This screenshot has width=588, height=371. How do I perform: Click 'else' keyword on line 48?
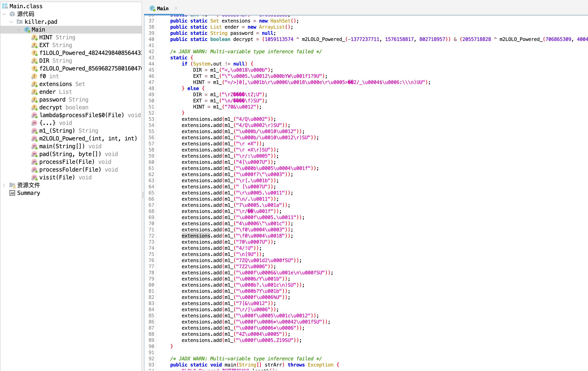point(193,88)
